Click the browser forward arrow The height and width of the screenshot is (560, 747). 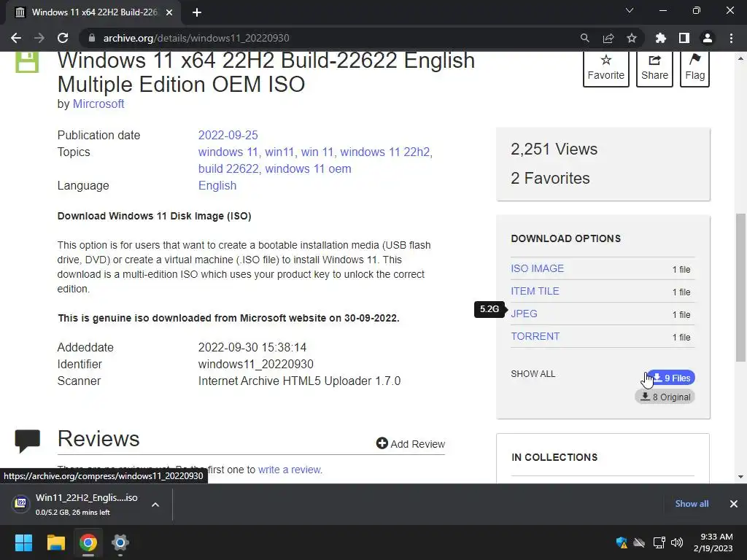(39, 38)
